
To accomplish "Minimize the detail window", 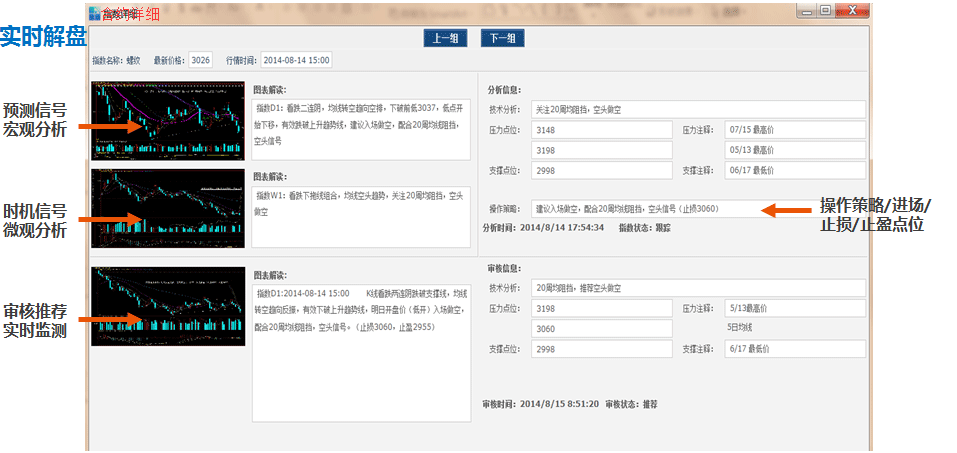I will tap(806, 10).
